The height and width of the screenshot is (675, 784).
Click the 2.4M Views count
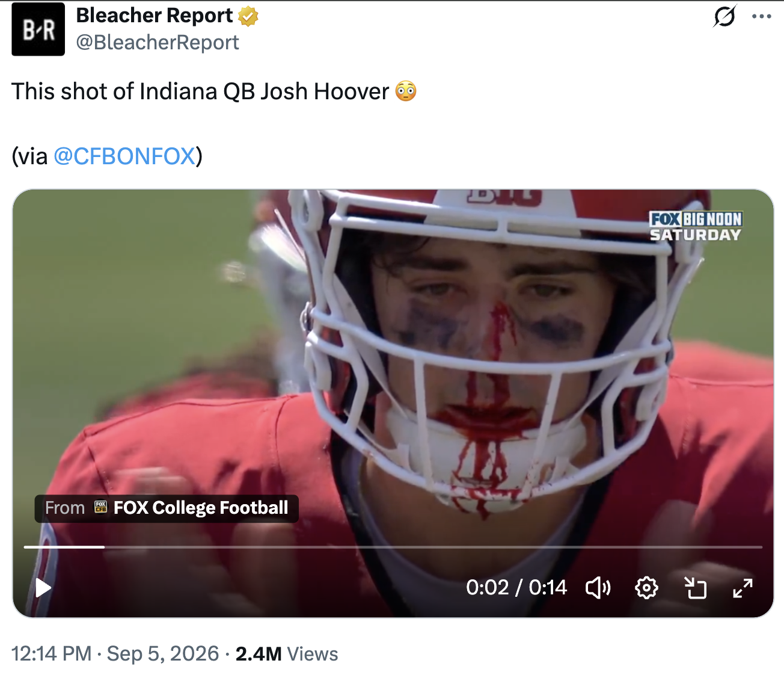pyautogui.click(x=287, y=654)
